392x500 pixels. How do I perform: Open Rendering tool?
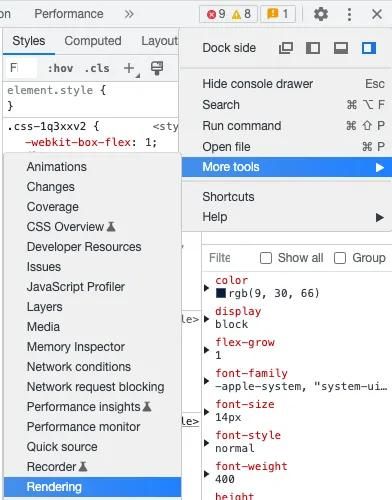coord(93,487)
